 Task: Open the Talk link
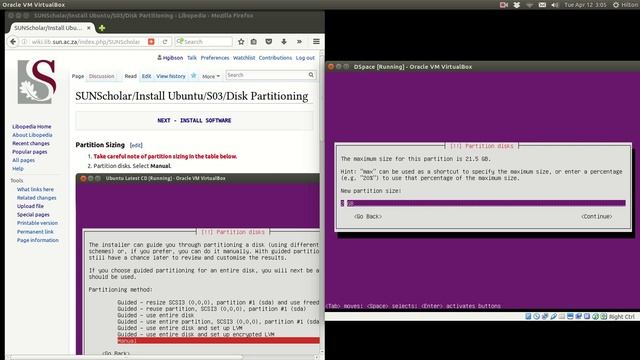(x=192, y=58)
